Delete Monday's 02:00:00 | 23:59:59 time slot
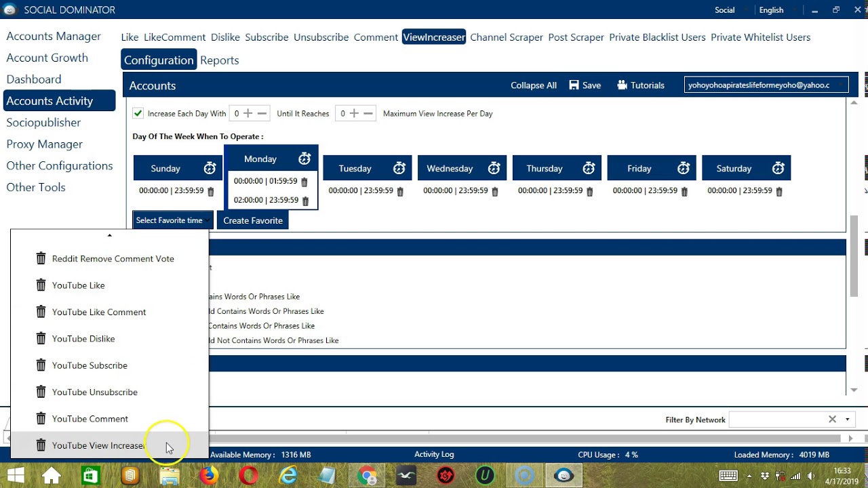Screen dimensions: 868x488 click(305, 201)
